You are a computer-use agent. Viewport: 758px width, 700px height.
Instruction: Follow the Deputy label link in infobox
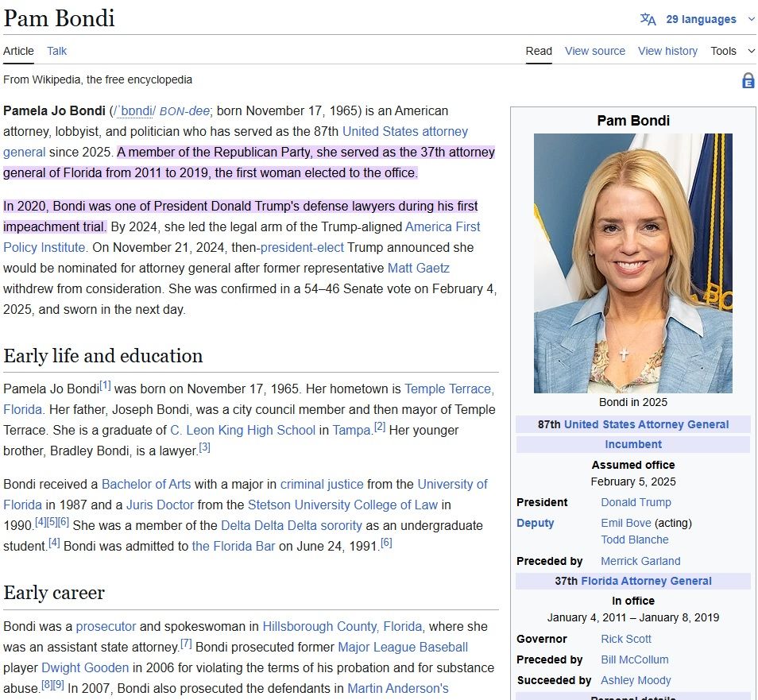pos(536,524)
